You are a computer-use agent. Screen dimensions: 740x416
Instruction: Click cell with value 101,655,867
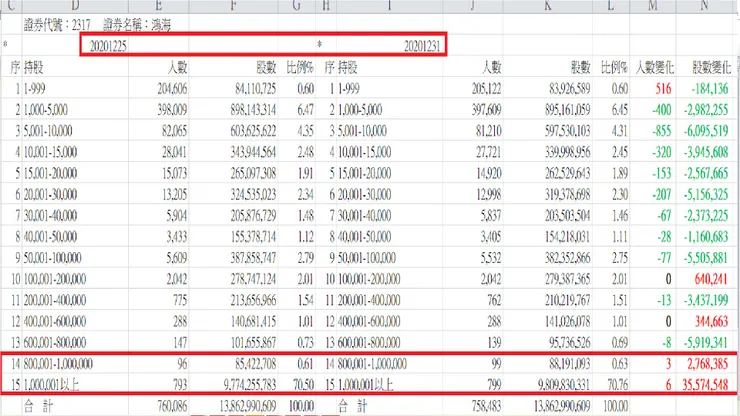tap(253, 342)
